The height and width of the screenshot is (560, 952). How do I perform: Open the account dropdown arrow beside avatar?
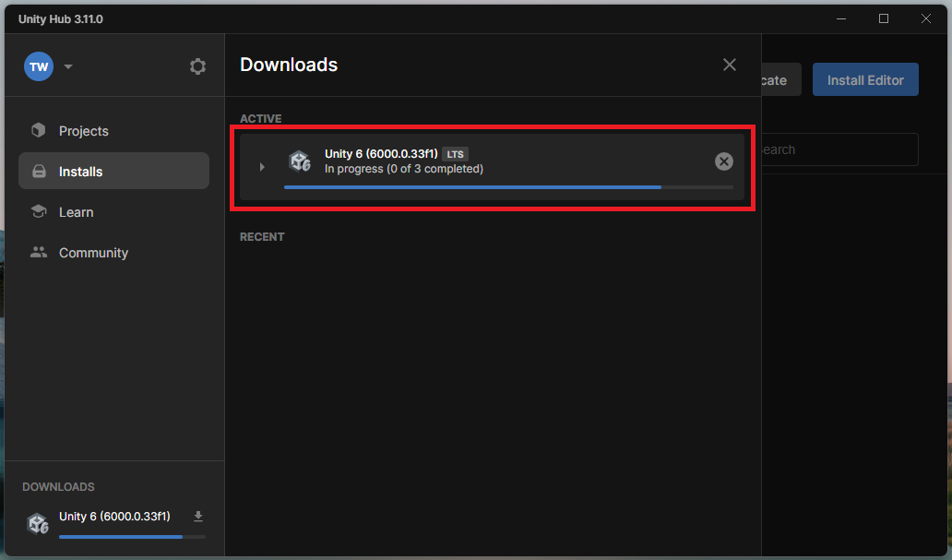click(68, 66)
